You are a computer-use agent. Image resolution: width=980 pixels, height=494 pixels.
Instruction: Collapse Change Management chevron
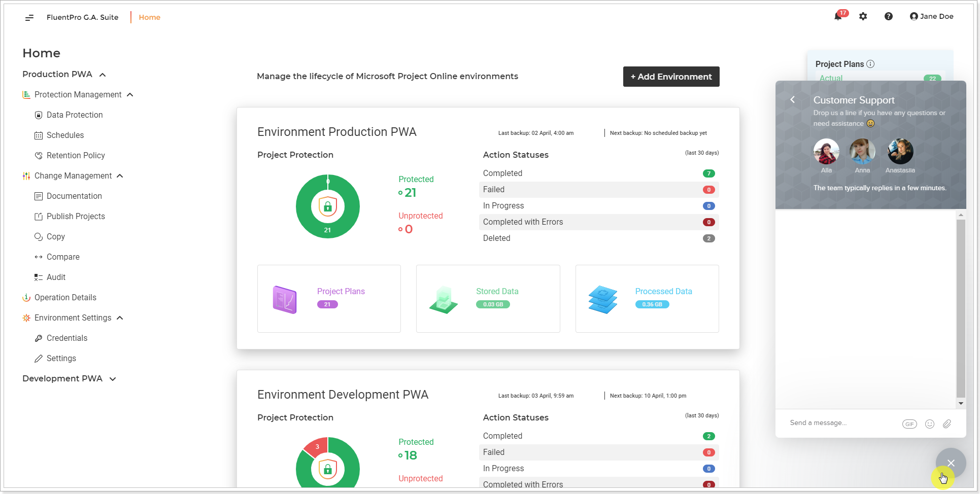(x=120, y=176)
